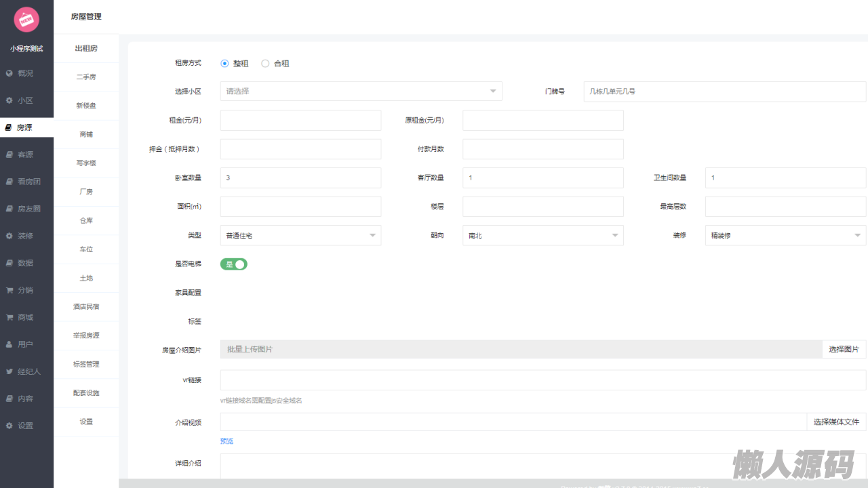Click the 小区 gear icon in sidebar

tap(9, 100)
